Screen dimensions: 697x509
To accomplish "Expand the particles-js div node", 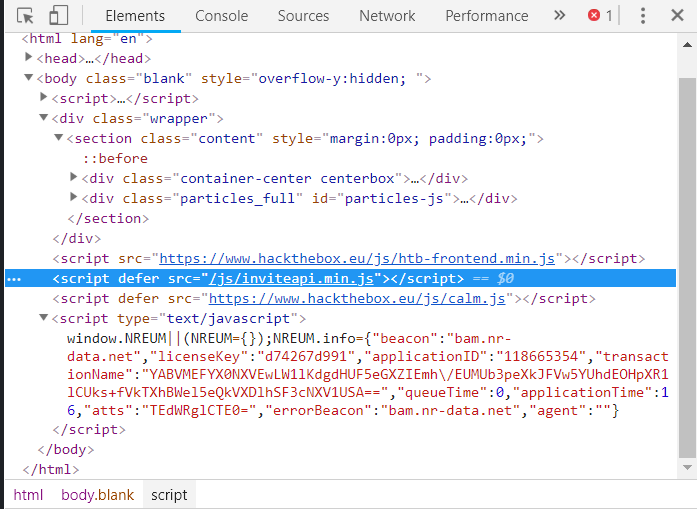I will pos(74,197).
